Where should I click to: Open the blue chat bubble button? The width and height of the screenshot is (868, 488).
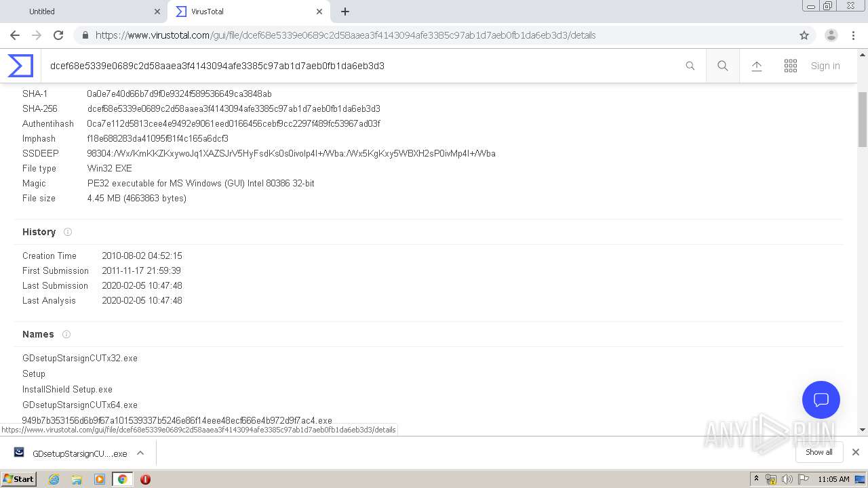point(821,400)
